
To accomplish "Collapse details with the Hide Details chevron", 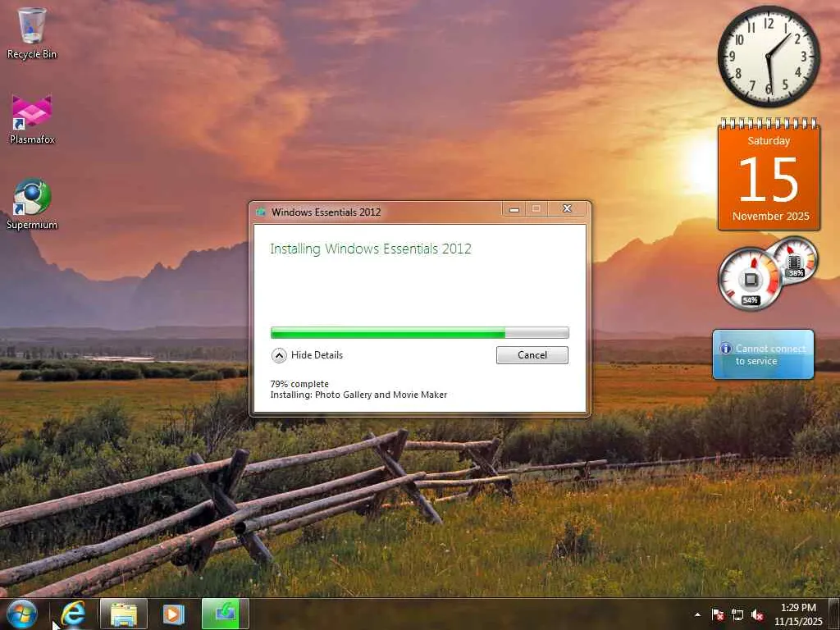I will point(279,355).
